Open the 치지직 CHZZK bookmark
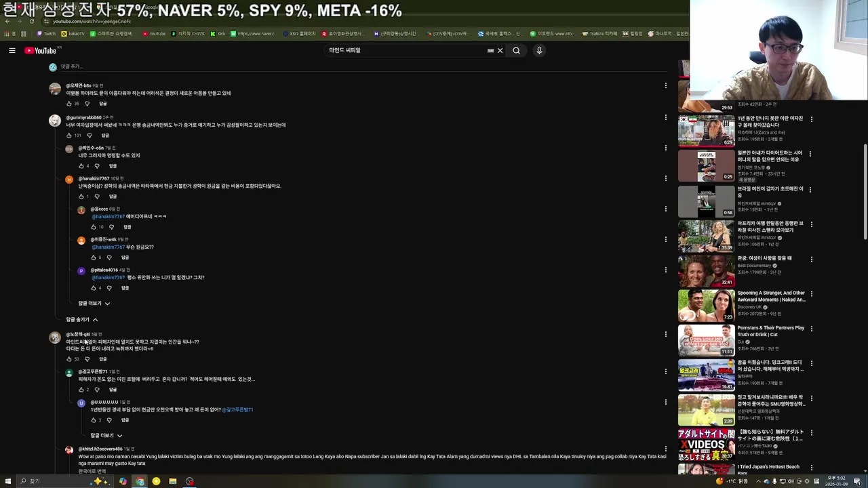The width and height of the screenshot is (868, 488). (188, 33)
